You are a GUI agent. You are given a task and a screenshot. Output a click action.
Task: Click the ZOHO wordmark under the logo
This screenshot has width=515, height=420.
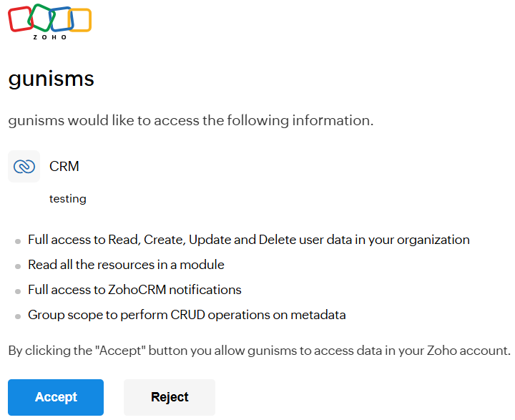coord(50,37)
